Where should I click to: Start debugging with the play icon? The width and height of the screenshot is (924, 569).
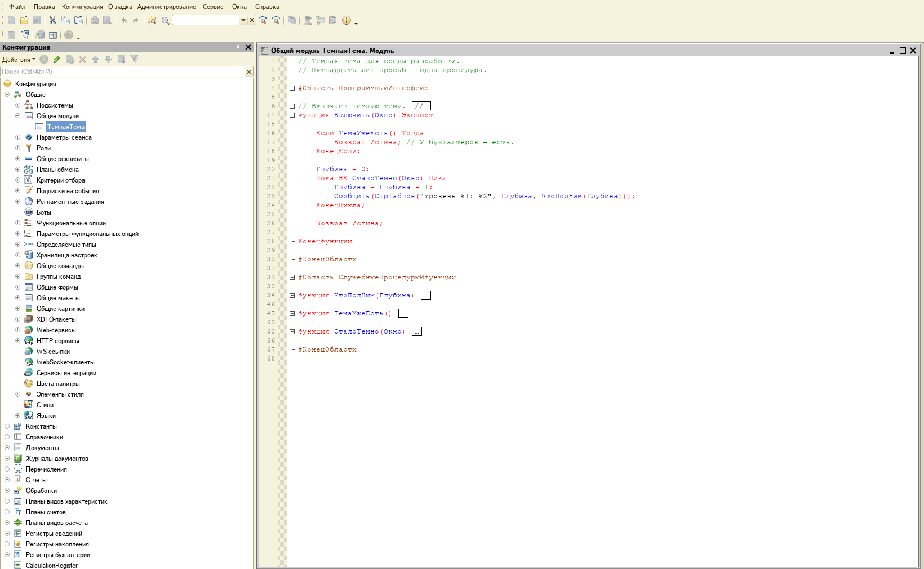[69, 35]
